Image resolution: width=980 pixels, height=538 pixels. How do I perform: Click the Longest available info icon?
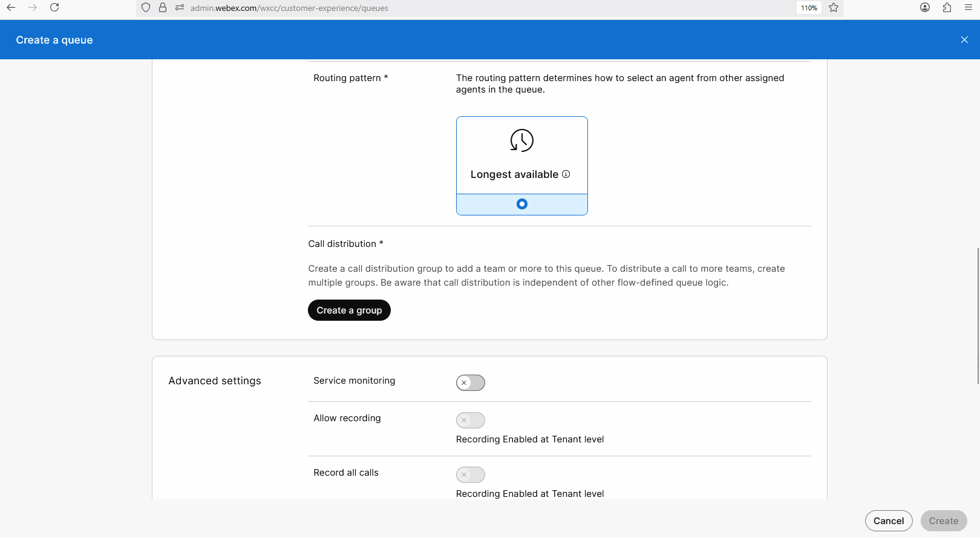(566, 174)
